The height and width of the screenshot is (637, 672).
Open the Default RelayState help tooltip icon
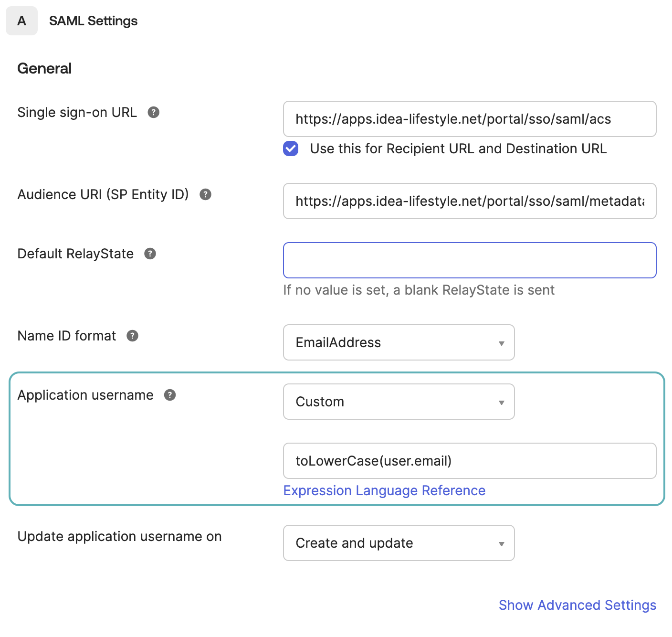click(x=150, y=254)
